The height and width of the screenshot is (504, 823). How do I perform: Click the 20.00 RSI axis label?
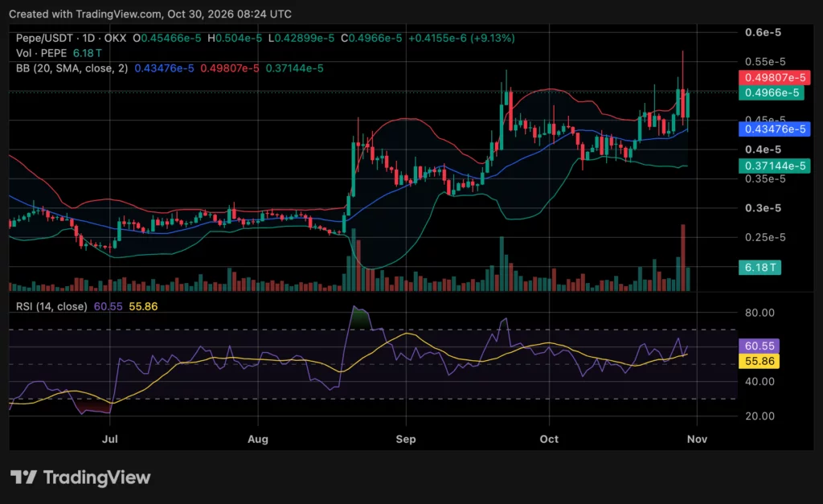point(760,416)
